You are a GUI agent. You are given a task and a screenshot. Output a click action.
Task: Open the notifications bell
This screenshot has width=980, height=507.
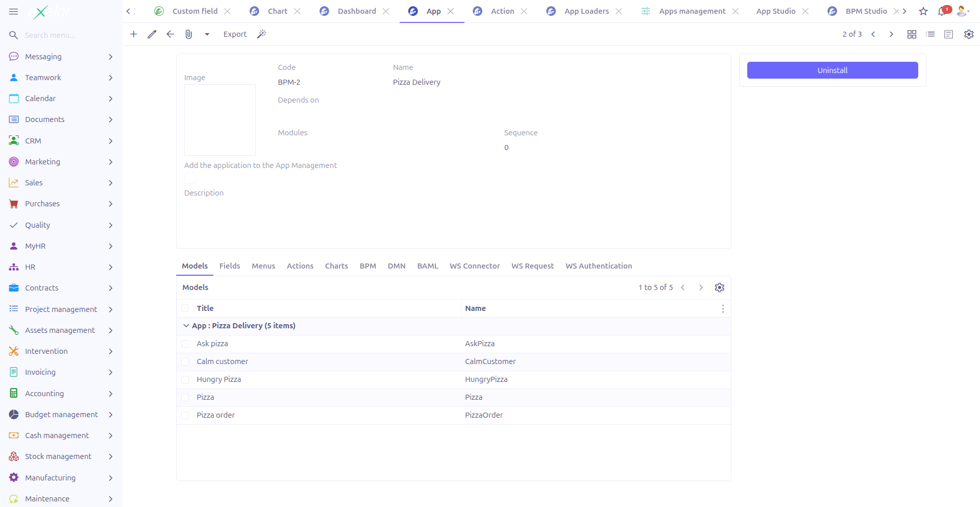(x=942, y=11)
